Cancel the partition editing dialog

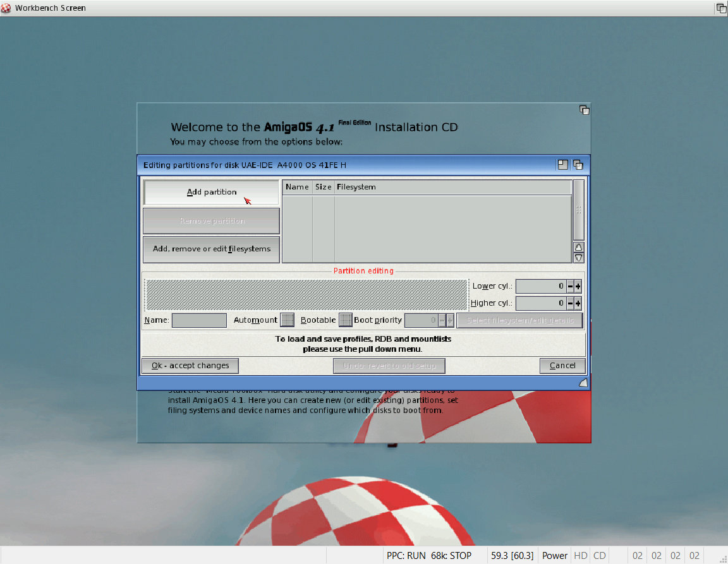coord(562,366)
